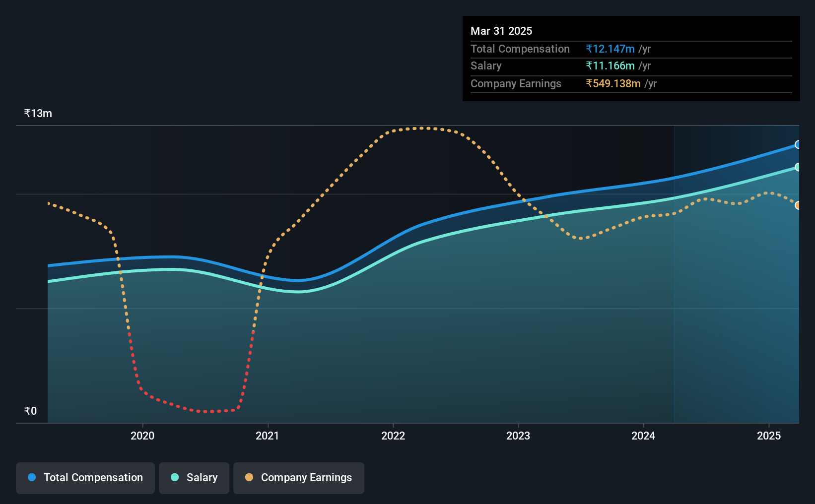815x504 pixels.
Task: Click the ₹549.138m company earnings value
Action: click(613, 83)
